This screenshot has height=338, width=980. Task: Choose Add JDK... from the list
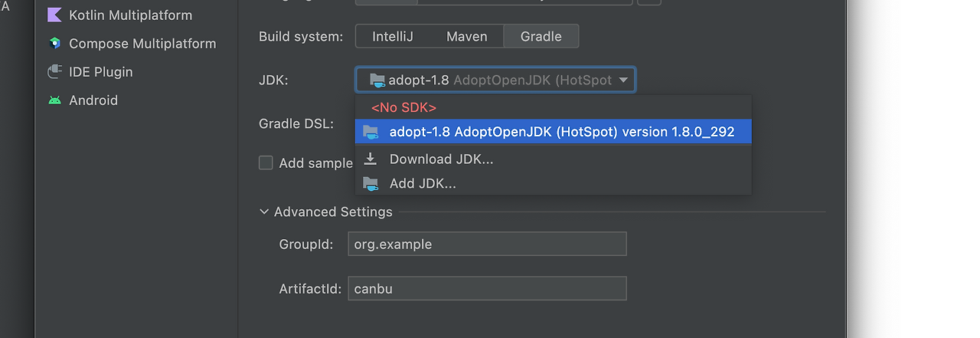pyautogui.click(x=554, y=183)
